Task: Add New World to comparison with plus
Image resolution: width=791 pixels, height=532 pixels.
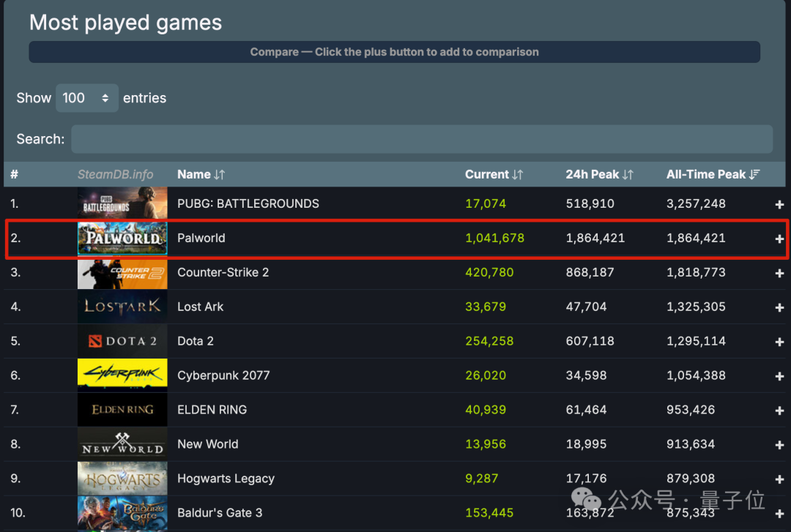Action: tap(779, 445)
